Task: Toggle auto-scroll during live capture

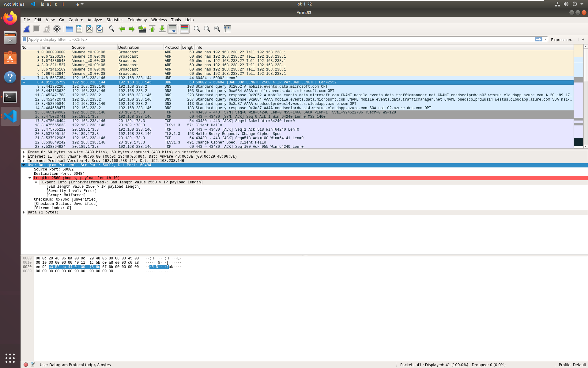Action: 172,29
